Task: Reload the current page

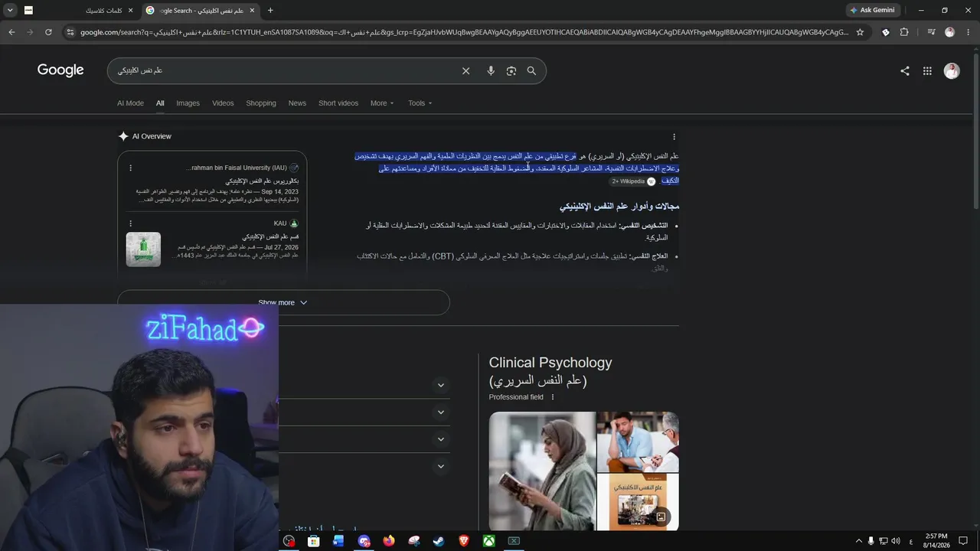Action: click(x=48, y=32)
